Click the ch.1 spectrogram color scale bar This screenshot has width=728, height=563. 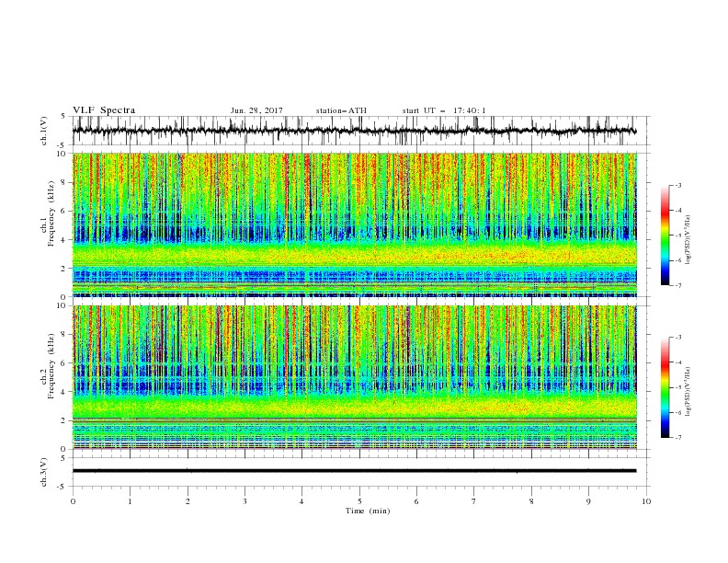665,235
